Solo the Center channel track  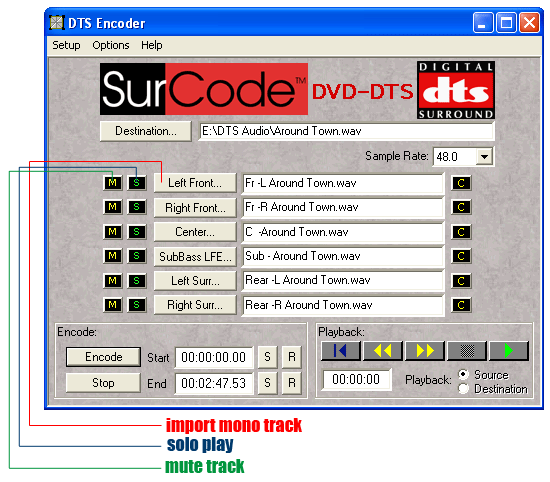(136, 232)
